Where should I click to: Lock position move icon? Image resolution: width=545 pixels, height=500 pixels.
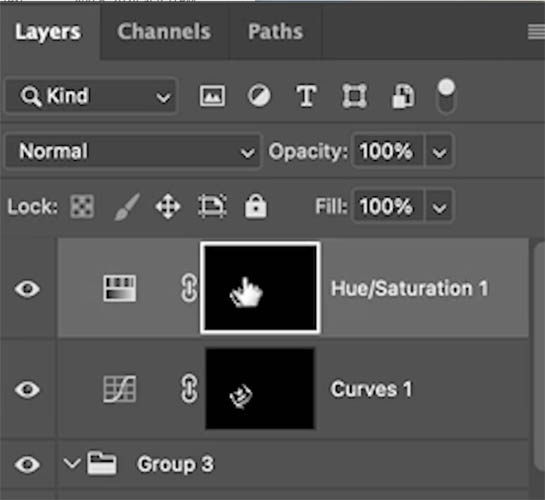pos(168,206)
